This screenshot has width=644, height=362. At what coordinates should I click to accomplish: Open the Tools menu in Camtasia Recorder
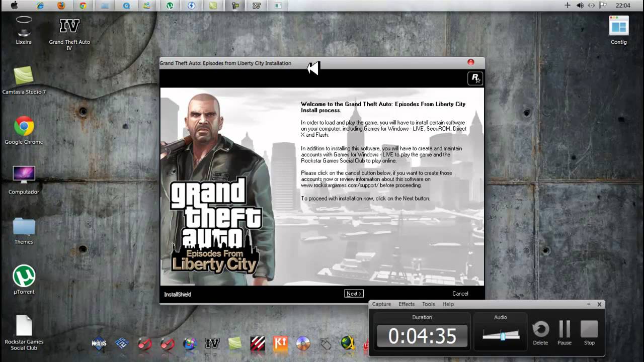click(429, 304)
